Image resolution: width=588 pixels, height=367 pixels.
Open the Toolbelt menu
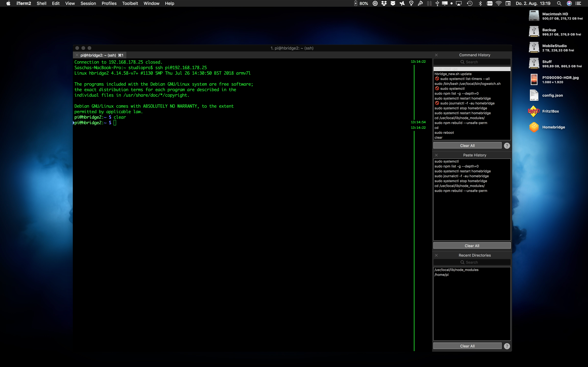point(130,3)
